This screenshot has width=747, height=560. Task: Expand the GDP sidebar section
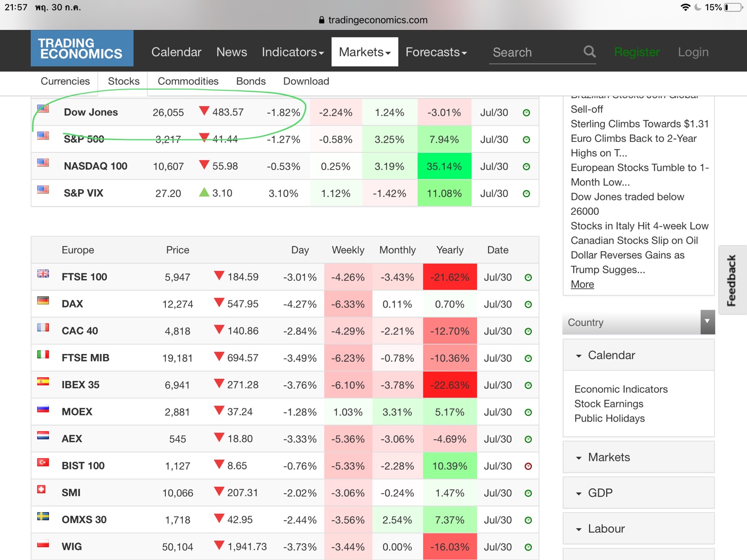(639, 493)
